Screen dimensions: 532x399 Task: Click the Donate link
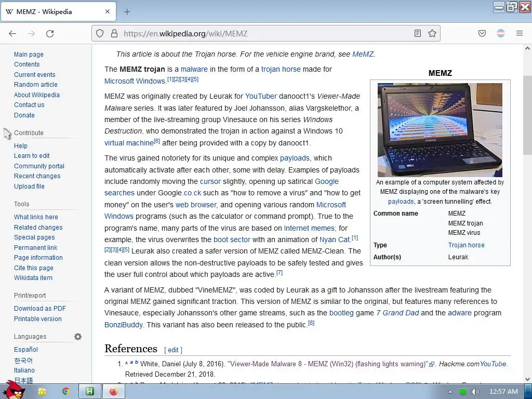click(24, 115)
